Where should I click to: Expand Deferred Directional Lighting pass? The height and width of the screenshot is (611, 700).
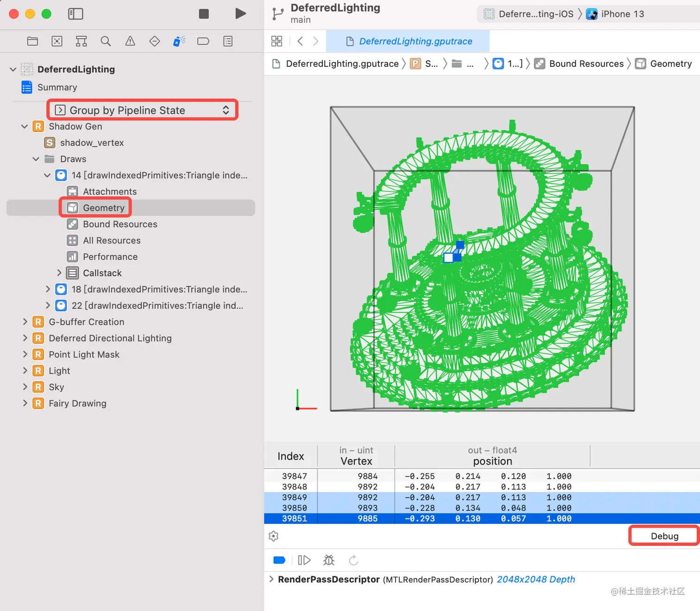[x=25, y=338]
